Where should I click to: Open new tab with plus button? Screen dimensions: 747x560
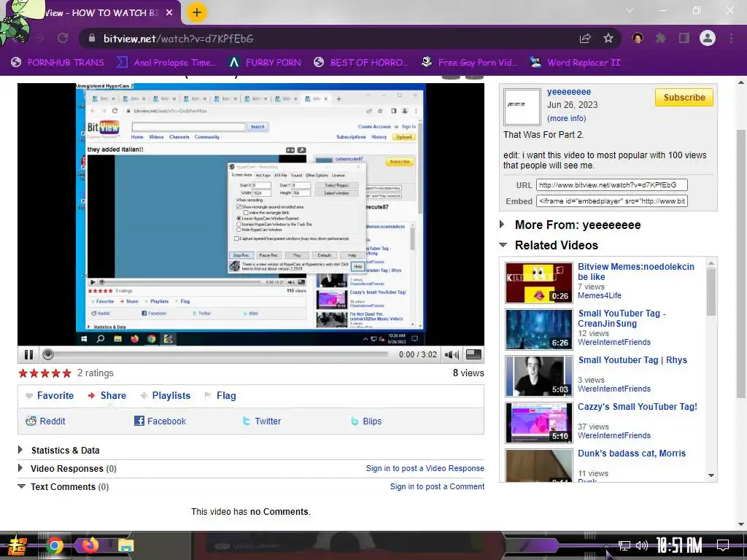(197, 12)
